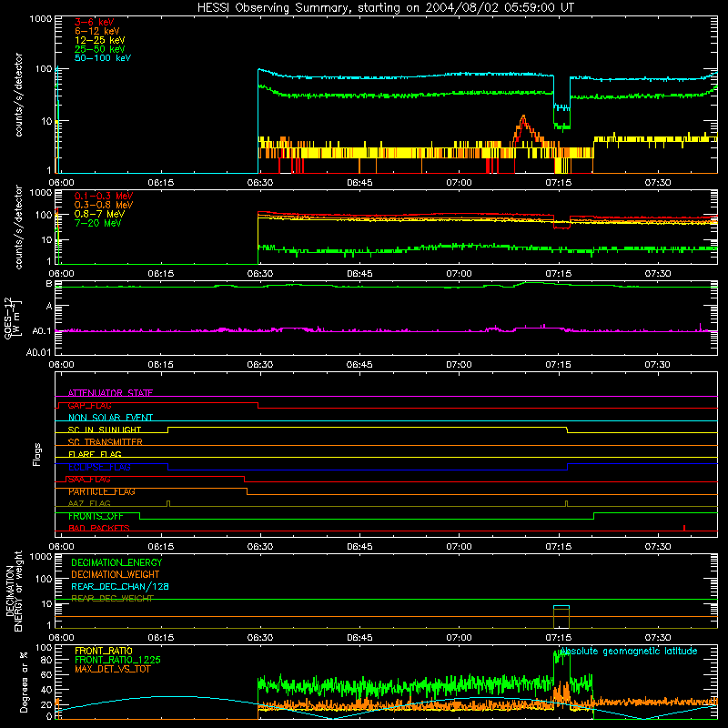Select the green FRONTS_OFF flag label

[96, 516]
